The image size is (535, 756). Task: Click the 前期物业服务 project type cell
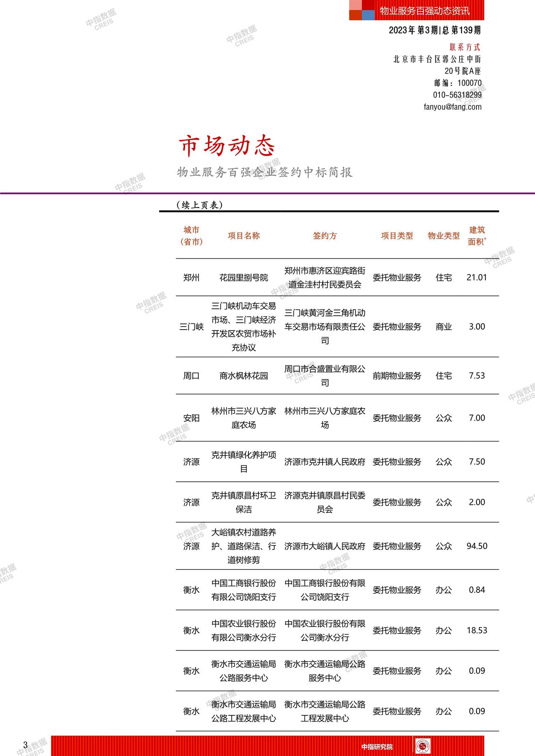(x=397, y=376)
